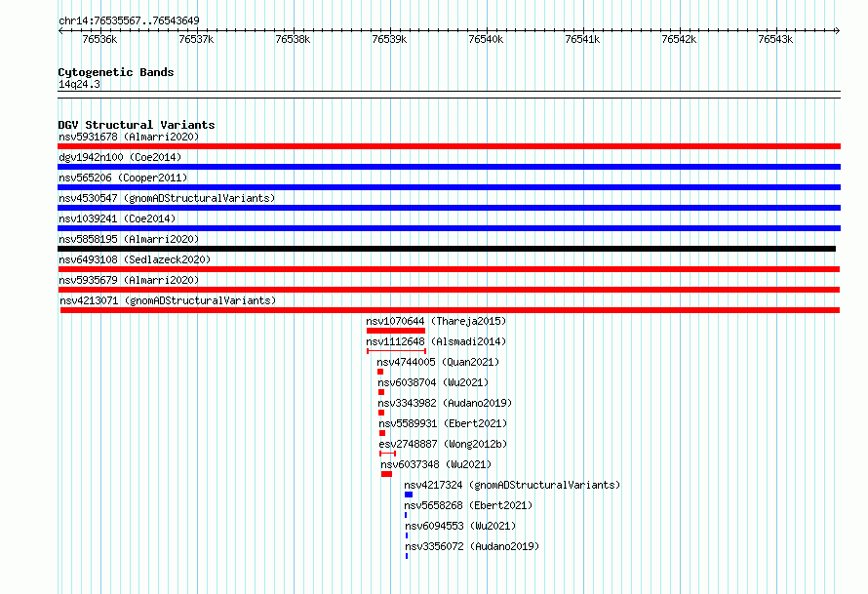Open nsv5589931 (Ebert2021) label
This screenshot has width=868, height=594.
[443, 423]
